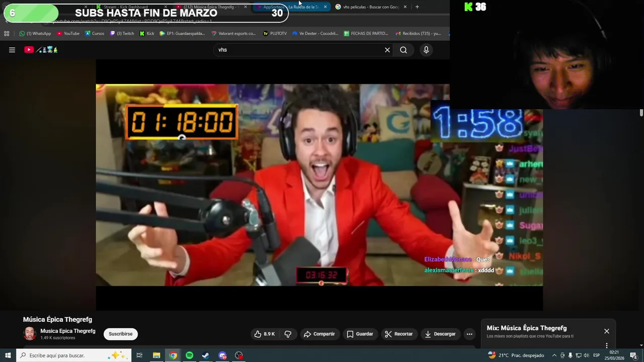This screenshot has width=644, height=362.
Task: Open Musica Epica Thegrefg channel avatar
Action: tap(30, 334)
